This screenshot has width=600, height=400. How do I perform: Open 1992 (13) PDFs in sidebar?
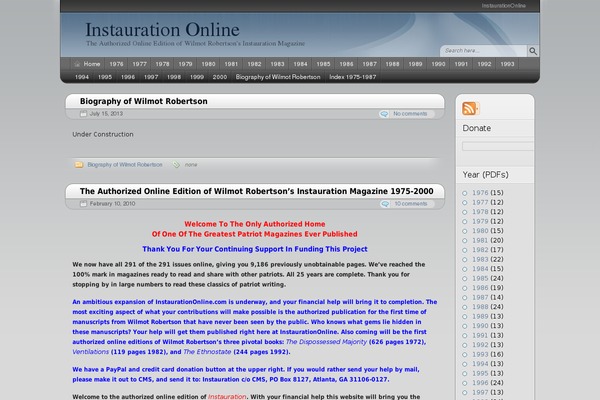(488, 344)
